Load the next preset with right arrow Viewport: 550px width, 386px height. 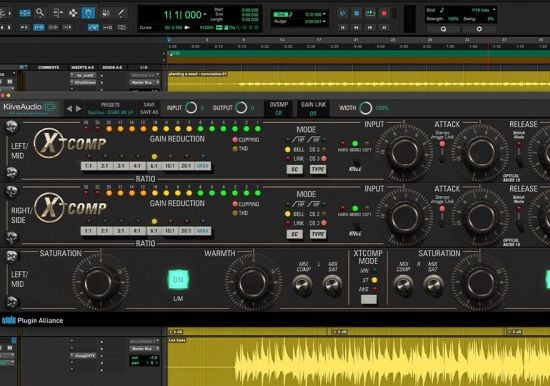tap(79, 109)
